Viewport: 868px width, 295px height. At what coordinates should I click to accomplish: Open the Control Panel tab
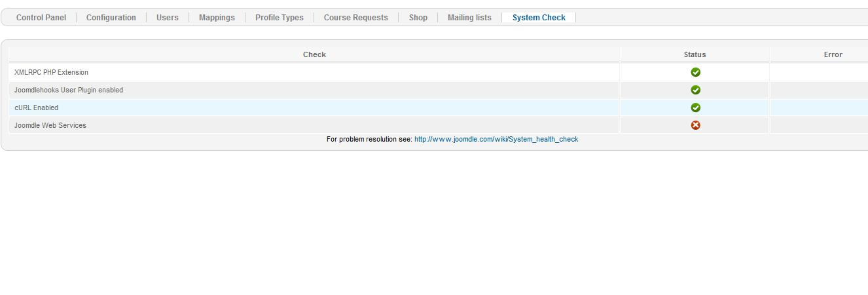click(41, 18)
